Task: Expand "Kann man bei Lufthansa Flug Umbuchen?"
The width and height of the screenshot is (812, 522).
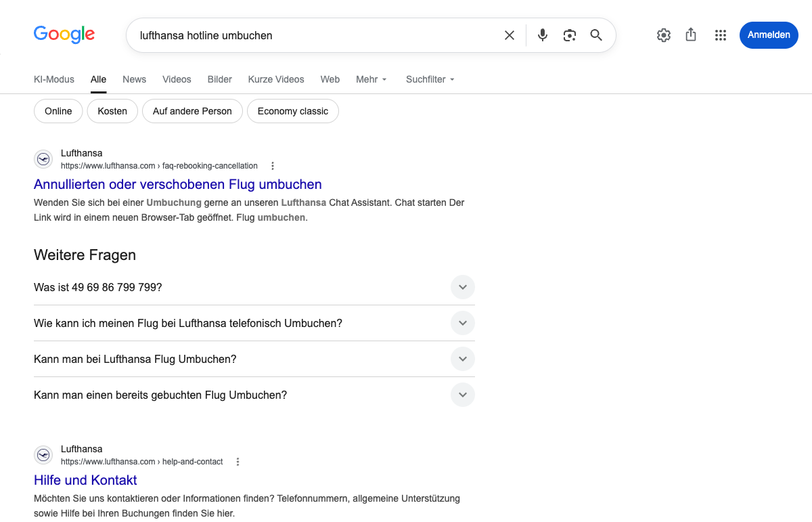Action: [254, 359]
